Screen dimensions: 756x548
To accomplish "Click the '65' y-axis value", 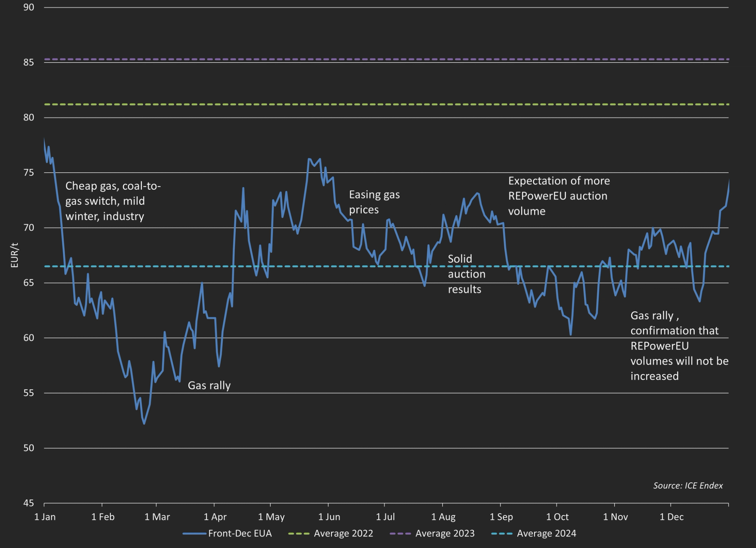I will pyautogui.click(x=29, y=283).
